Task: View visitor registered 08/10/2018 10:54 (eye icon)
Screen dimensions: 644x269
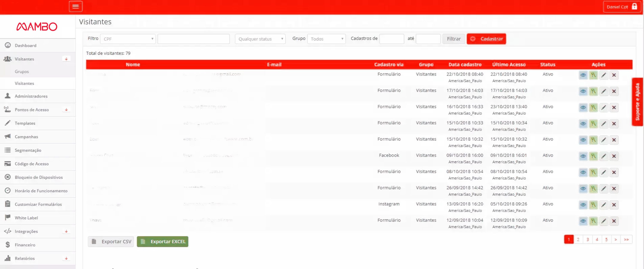Action: [583, 173]
